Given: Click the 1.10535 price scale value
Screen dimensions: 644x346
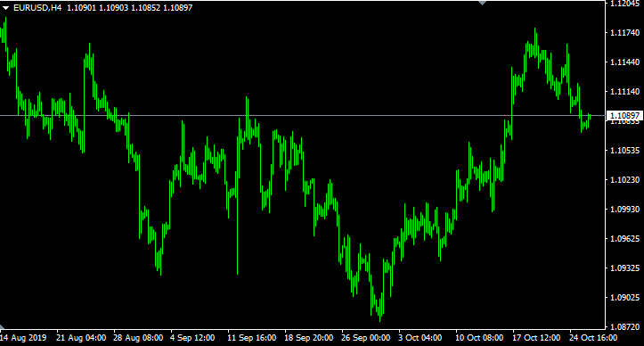Looking at the screenshot, I should coord(624,150).
